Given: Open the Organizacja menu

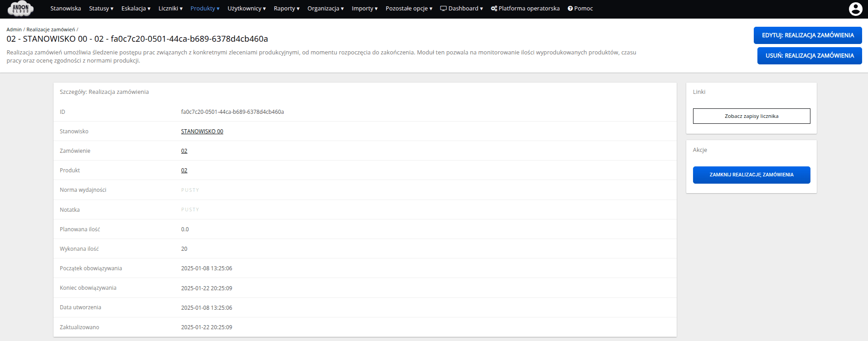Looking at the screenshot, I should coord(325,9).
